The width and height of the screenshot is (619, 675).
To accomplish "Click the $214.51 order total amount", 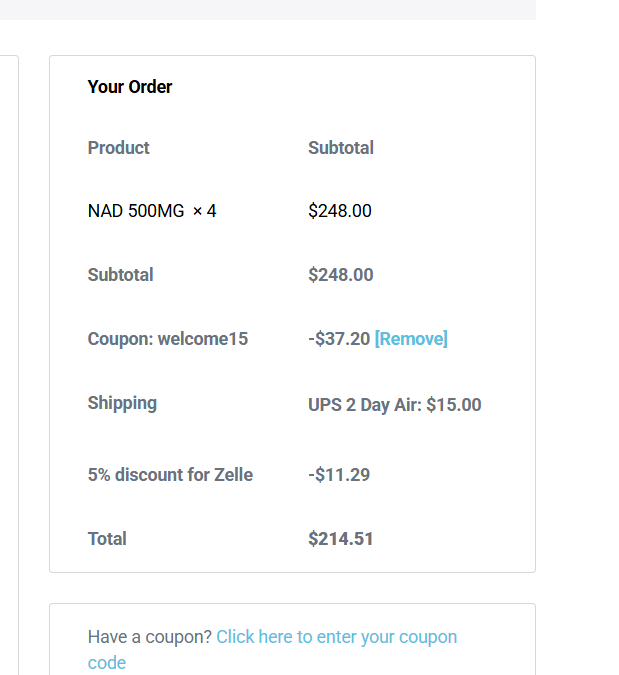I will [x=340, y=539].
